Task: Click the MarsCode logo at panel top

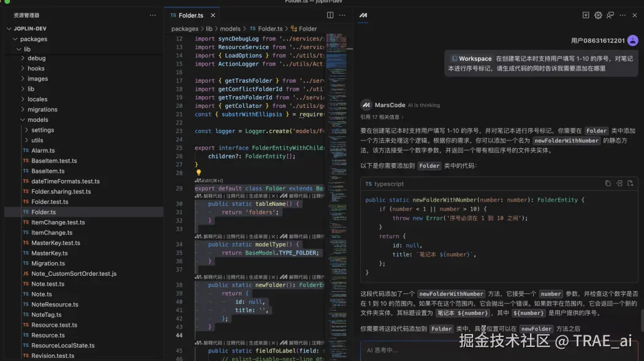Action: pyautogui.click(x=364, y=15)
